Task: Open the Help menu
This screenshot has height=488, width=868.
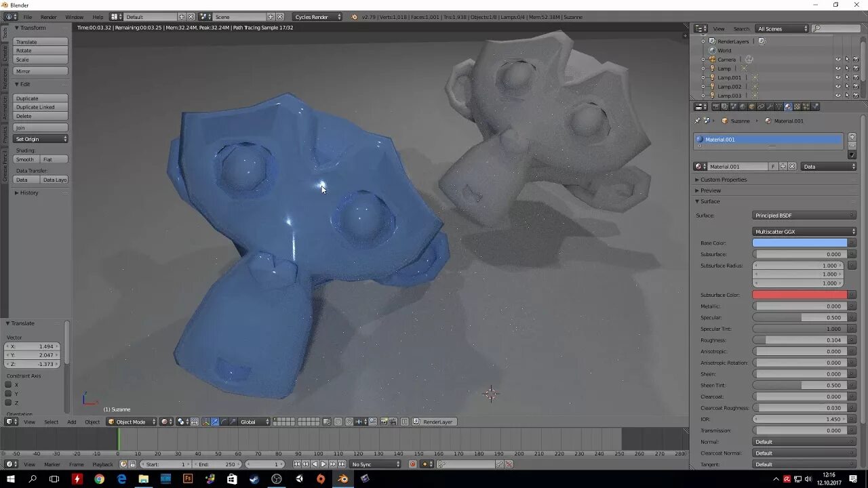Action: point(98,17)
